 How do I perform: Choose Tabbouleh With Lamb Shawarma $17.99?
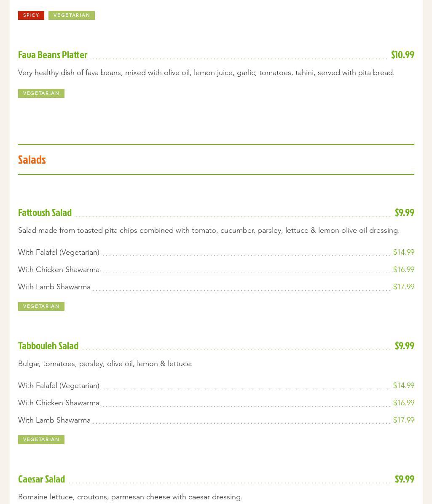point(403,420)
